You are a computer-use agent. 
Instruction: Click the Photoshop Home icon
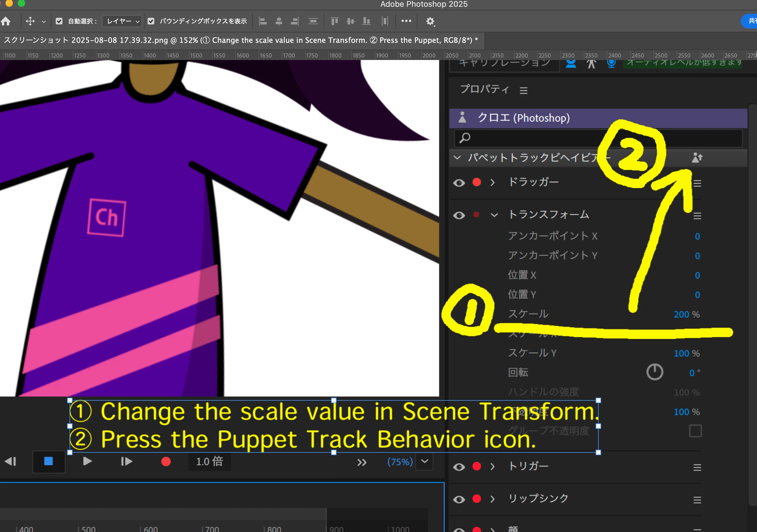[x=6, y=21]
